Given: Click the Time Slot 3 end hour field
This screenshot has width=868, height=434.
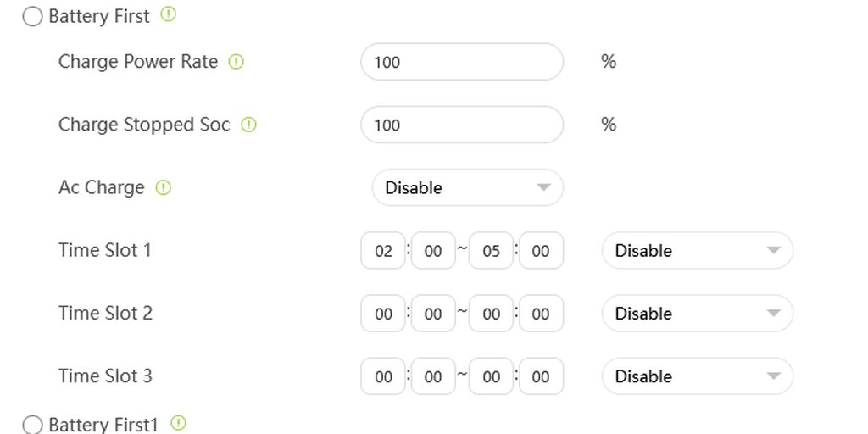Looking at the screenshot, I should click(491, 376).
